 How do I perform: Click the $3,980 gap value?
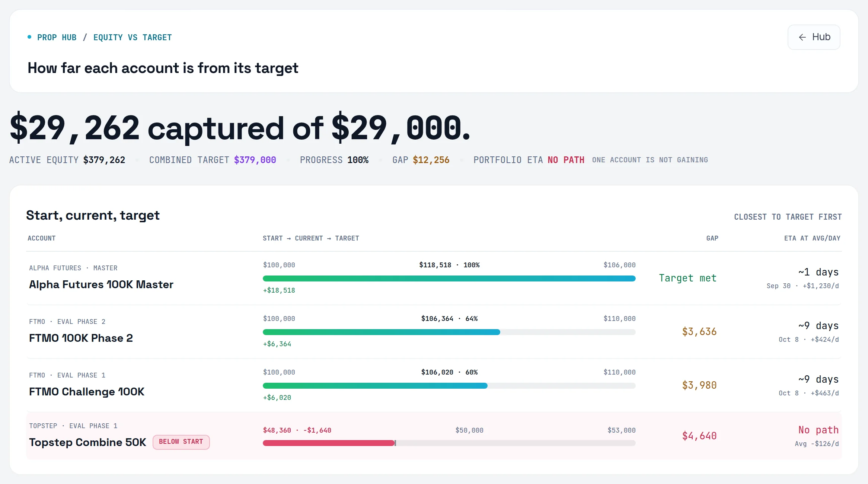pyautogui.click(x=699, y=385)
